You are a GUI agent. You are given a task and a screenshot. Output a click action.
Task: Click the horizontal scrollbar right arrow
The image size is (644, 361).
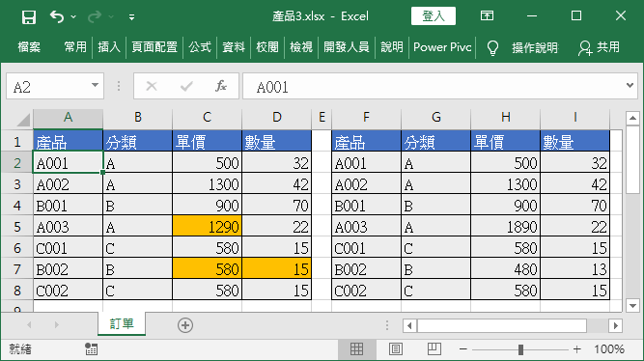click(x=615, y=326)
